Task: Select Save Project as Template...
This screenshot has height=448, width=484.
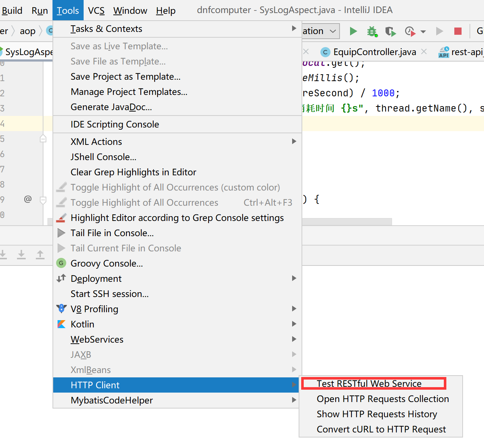Action: [177, 77]
